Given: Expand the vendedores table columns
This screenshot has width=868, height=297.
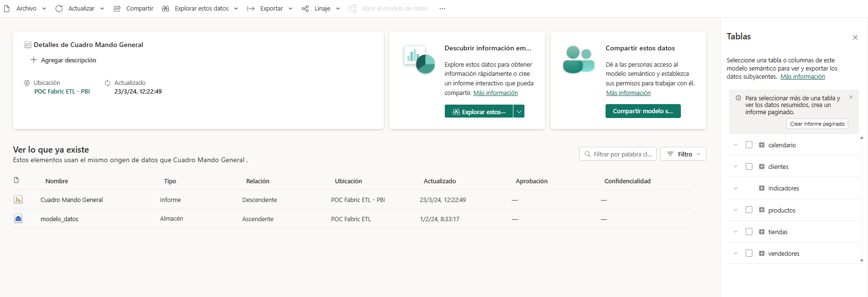Looking at the screenshot, I should pyautogui.click(x=736, y=253).
